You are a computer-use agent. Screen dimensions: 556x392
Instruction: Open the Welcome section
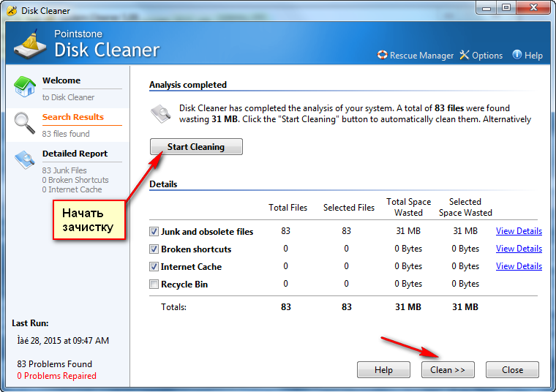tap(68, 88)
